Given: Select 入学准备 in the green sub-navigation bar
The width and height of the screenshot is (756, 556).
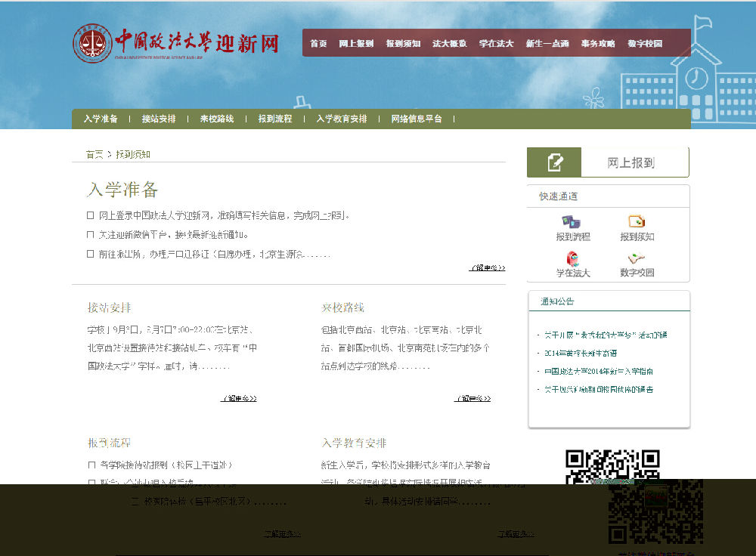Looking at the screenshot, I should click(x=101, y=119).
